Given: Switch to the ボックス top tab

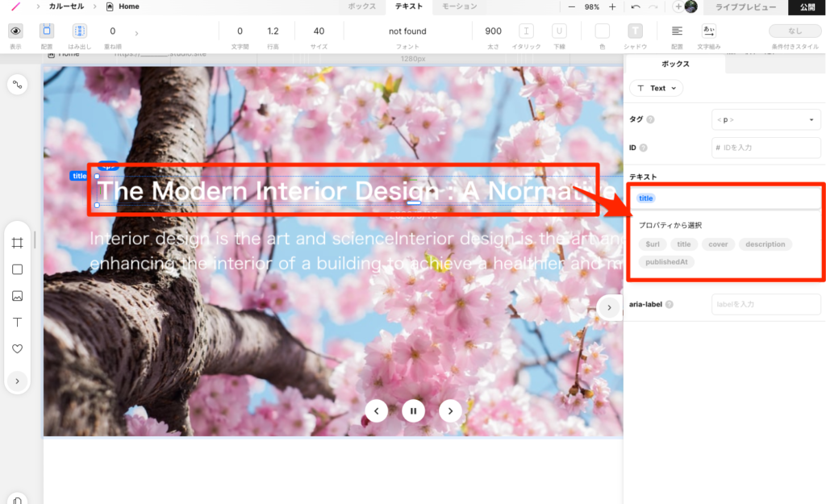Looking at the screenshot, I should (362, 6).
